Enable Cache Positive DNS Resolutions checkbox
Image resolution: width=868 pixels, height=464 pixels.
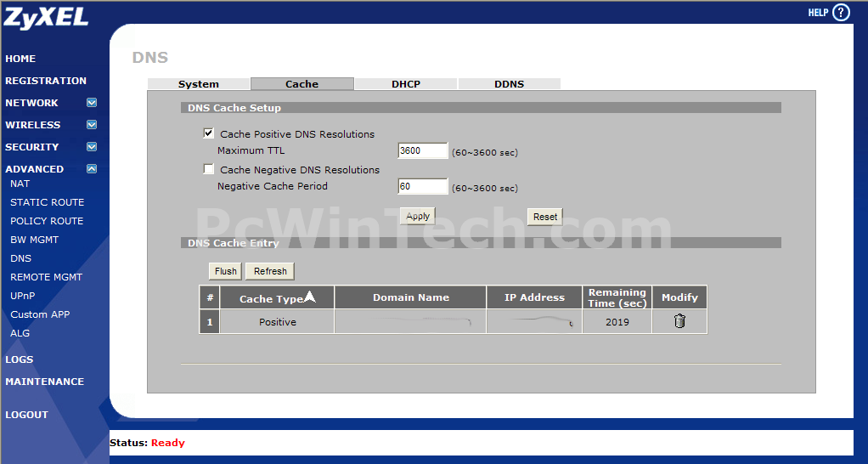pyautogui.click(x=209, y=133)
